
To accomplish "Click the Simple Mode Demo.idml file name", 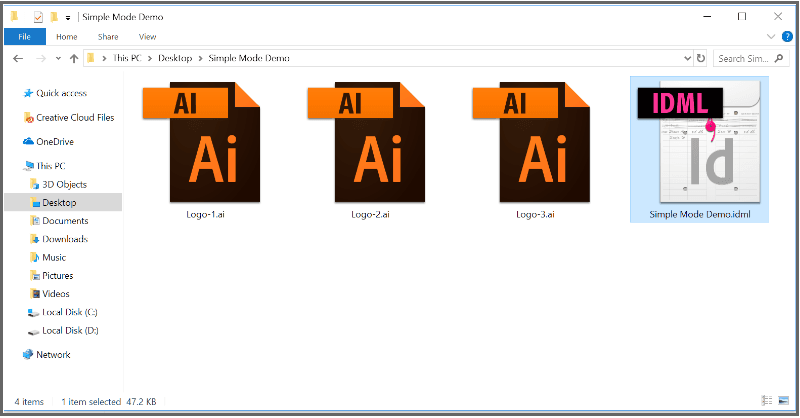I will pos(699,214).
